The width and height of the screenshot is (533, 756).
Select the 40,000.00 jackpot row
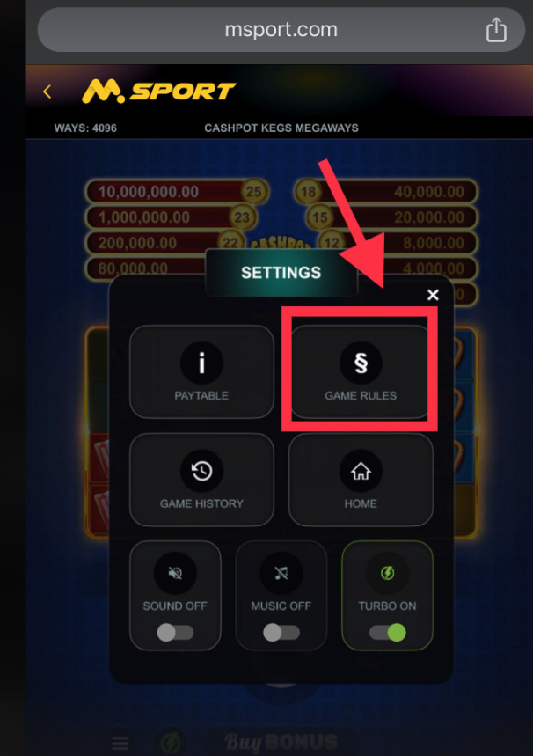385,192
